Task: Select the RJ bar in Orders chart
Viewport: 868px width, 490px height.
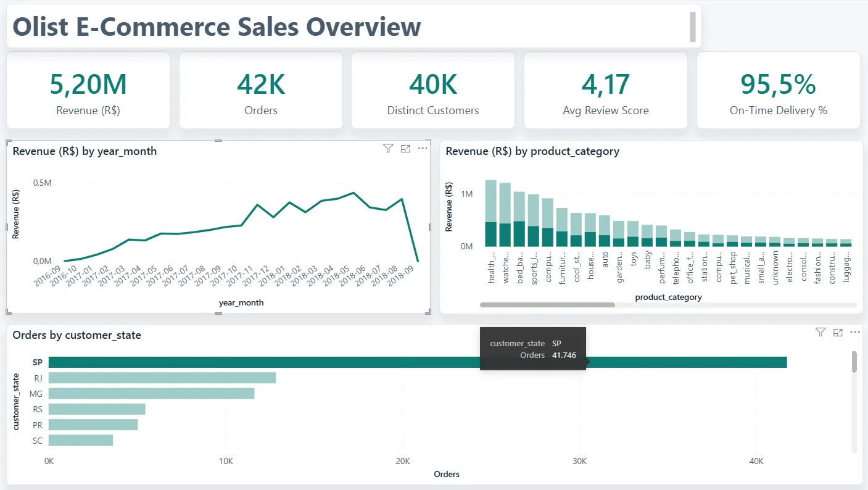Action: (x=162, y=378)
